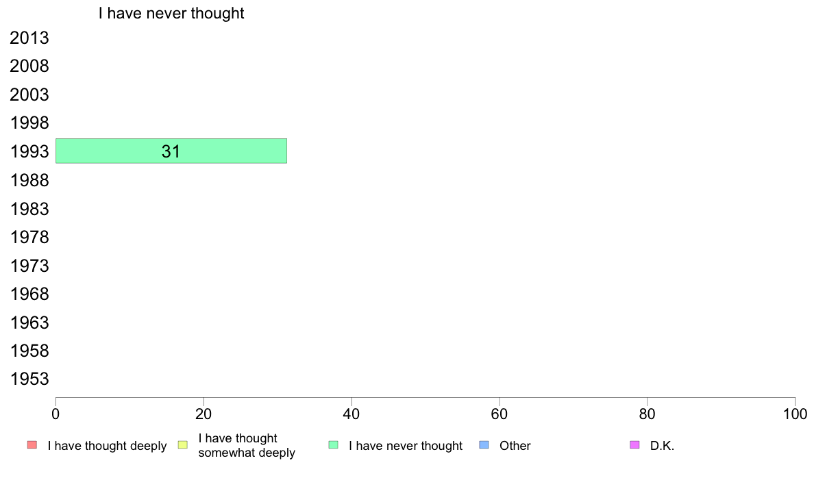Toggle the 'Other' legend label
This screenshot has height=504, width=814.
coord(515,446)
